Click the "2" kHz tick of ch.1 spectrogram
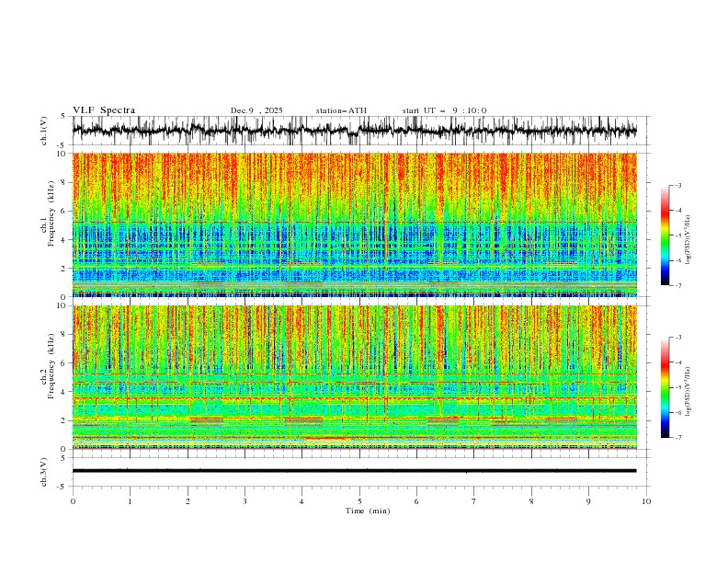Image resolution: width=728 pixels, height=563 pixels. point(65,269)
